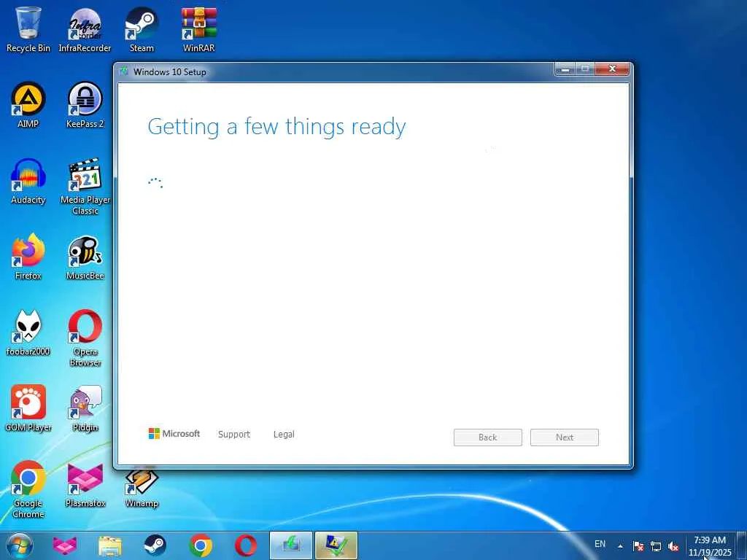Image resolution: width=747 pixels, height=560 pixels.
Task: Open the network tray icon
Action: click(x=656, y=546)
